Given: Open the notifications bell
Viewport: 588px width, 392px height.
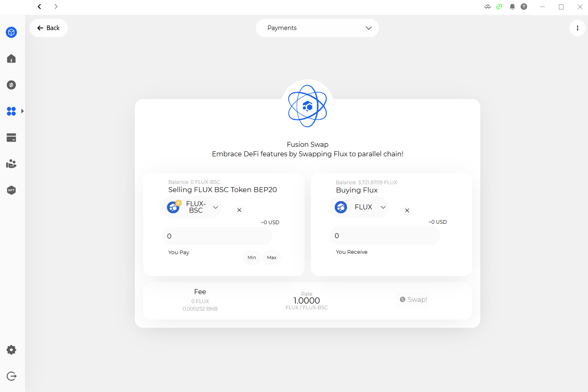Looking at the screenshot, I should (512, 7).
